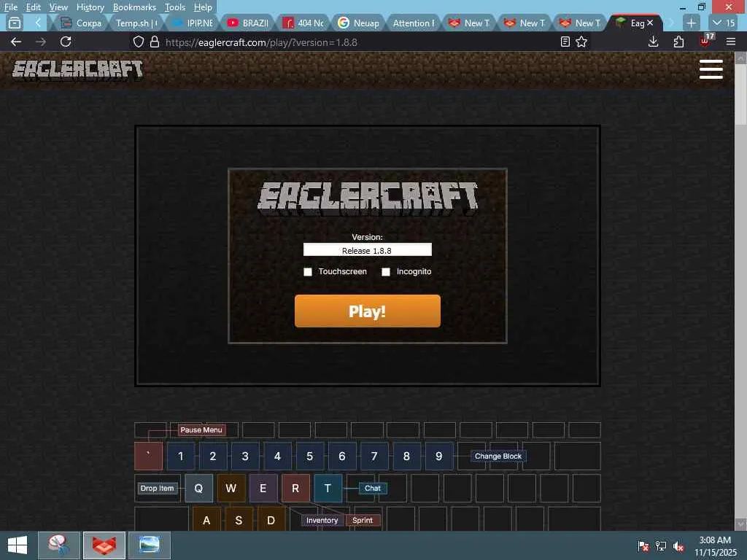Viewport: 747px width, 560px height.
Task: Click the backtick key on keyboard diagram
Action: point(148,456)
